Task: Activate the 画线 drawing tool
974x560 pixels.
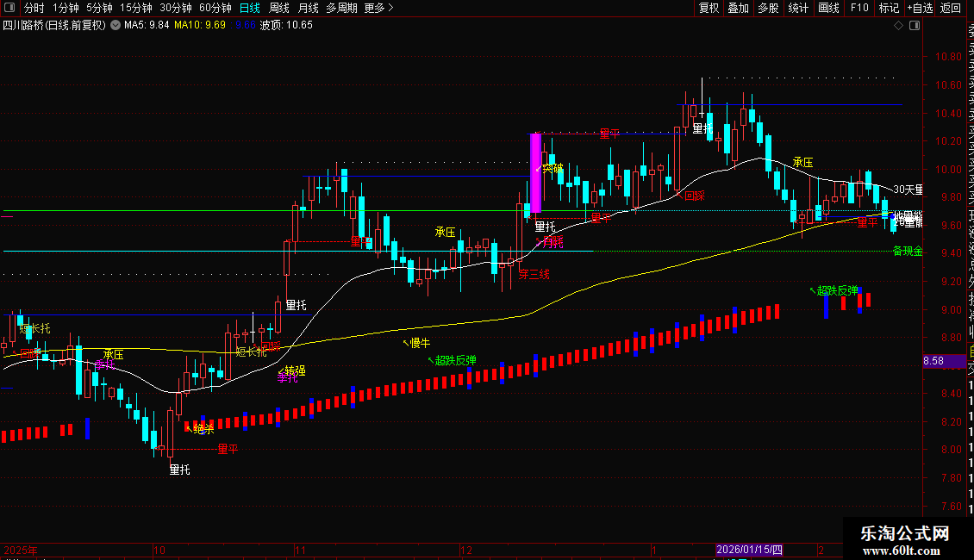Action: [828, 8]
